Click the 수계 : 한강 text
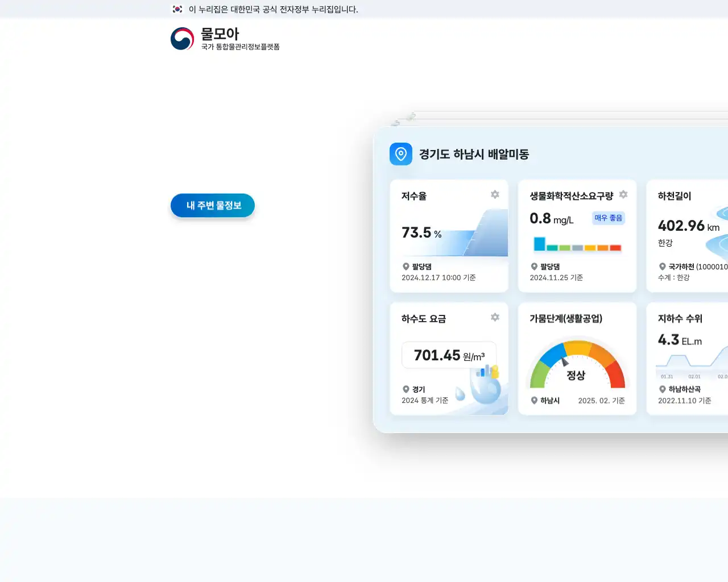Screen dimensions: 728x582 click(674, 278)
